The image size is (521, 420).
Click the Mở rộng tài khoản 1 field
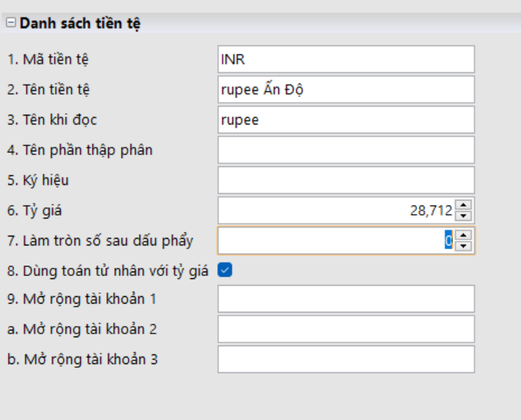click(346, 299)
